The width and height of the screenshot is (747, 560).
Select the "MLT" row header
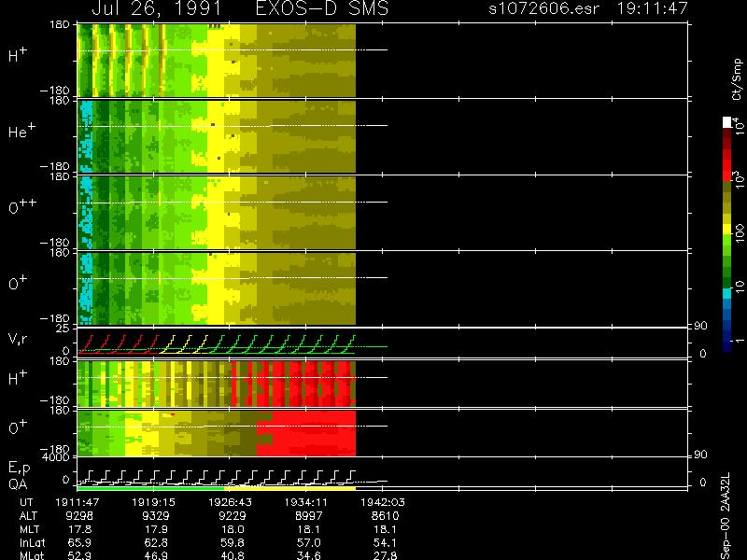tap(29, 529)
